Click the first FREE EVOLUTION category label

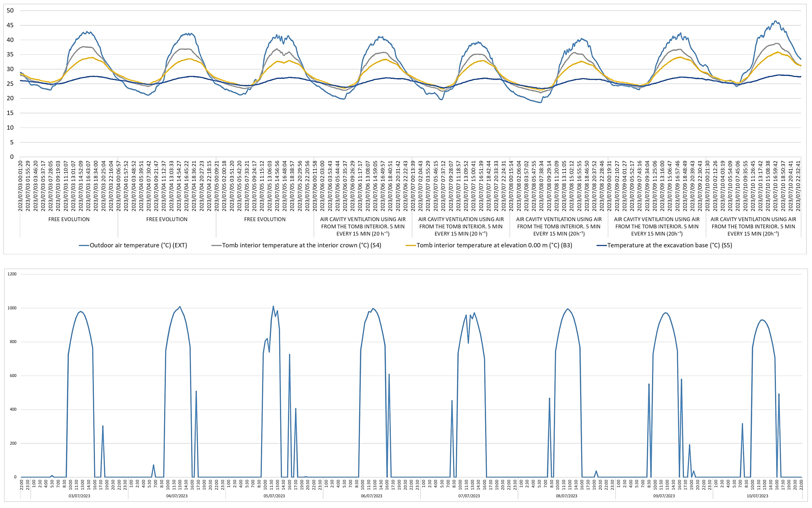tap(69, 219)
